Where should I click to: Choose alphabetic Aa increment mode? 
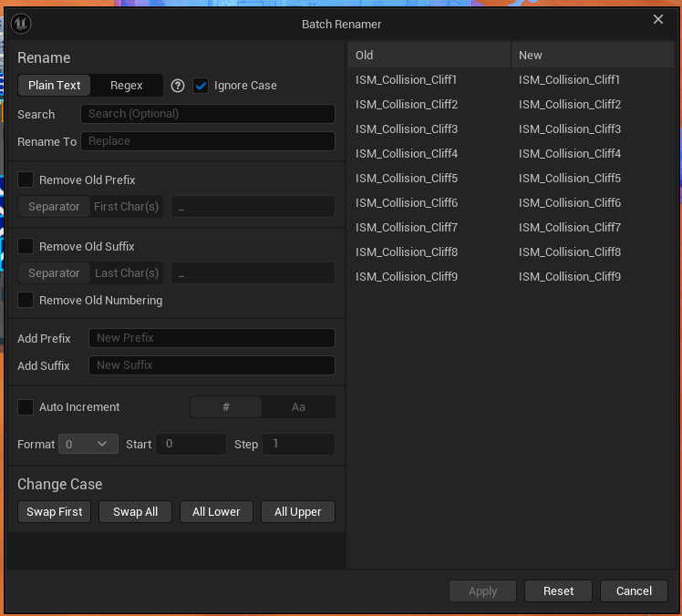tap(298, 407)
